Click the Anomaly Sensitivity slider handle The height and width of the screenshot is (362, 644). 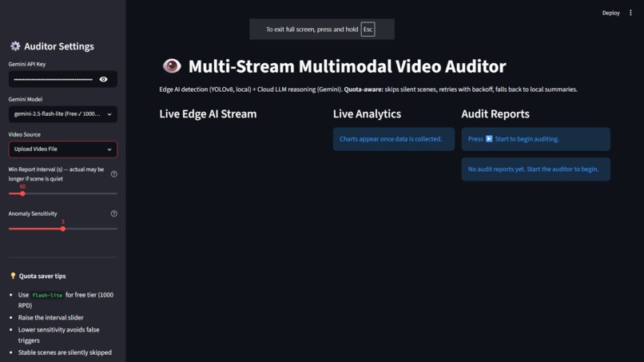[63, 229]
